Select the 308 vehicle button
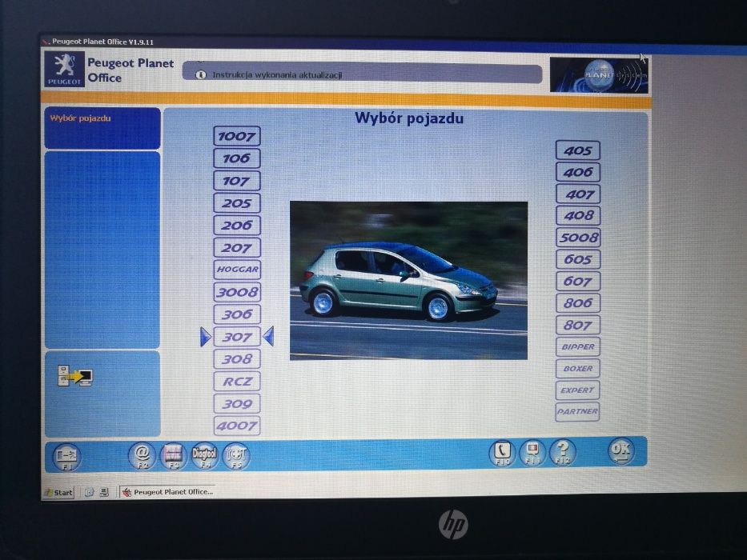The height and width of the screenshot is (560, 747). click(x=237, y=359)
